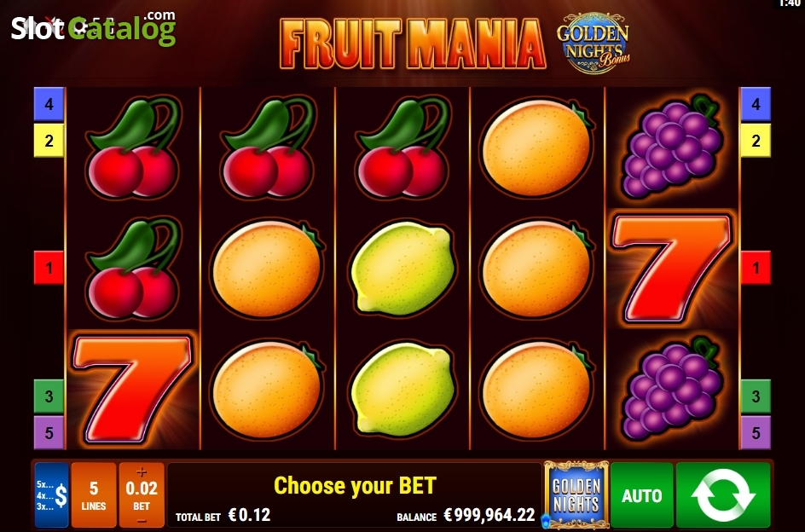The height and width of the screenshot is (532, 805).
Task: Select payline 5 on right side
Action: pos(756,432)
